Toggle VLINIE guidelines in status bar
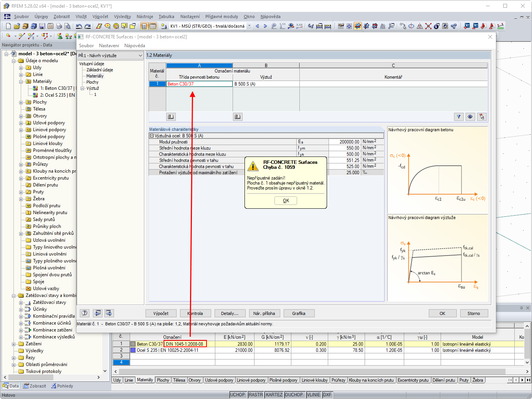 pyautogui.click(x=314, y=395)
